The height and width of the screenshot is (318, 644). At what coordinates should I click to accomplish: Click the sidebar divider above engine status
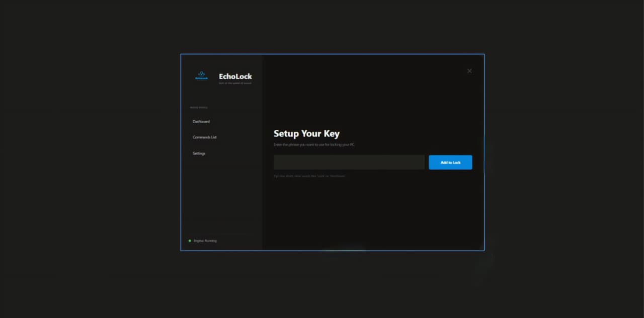point(221,233)
